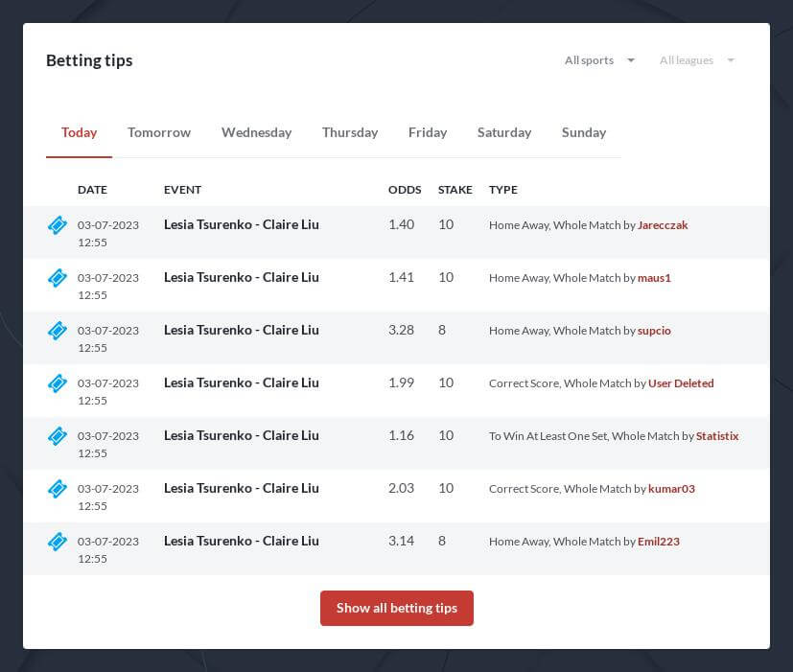793x672 pixels.
Task: Select the Sunday tab
Action: (x=584, y=132)
